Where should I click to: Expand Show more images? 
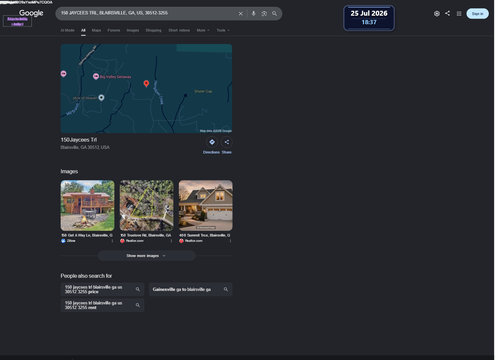[x=146, y=256]
